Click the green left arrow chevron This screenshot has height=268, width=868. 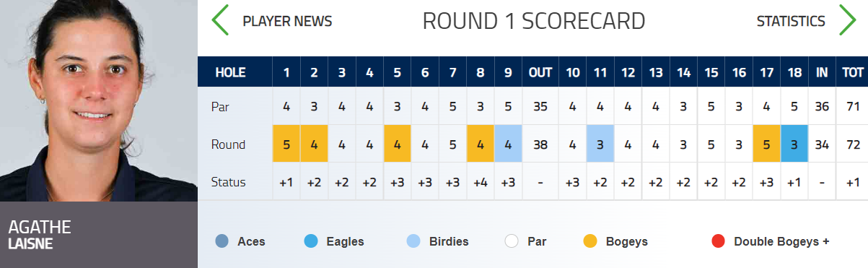220,21
